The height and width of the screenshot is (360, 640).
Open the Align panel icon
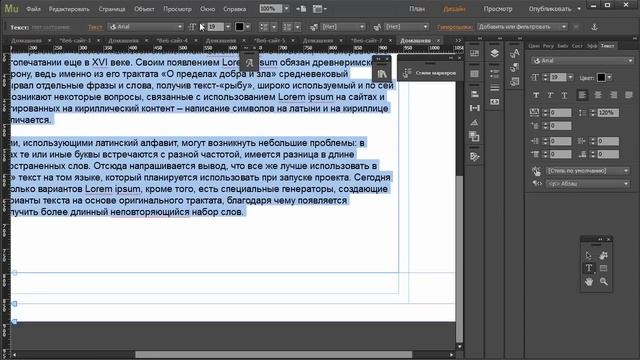point(474,94)
